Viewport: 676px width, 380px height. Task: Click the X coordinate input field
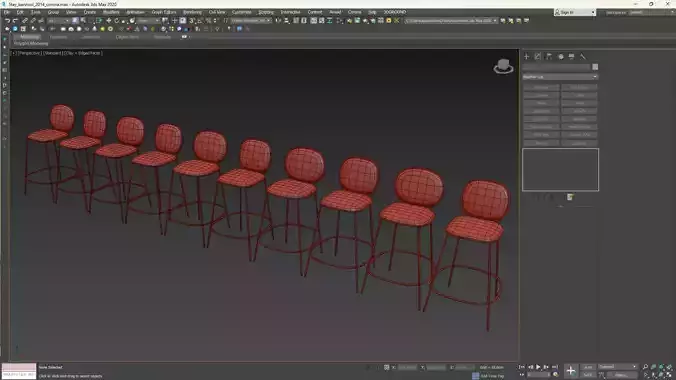(407, 367)
